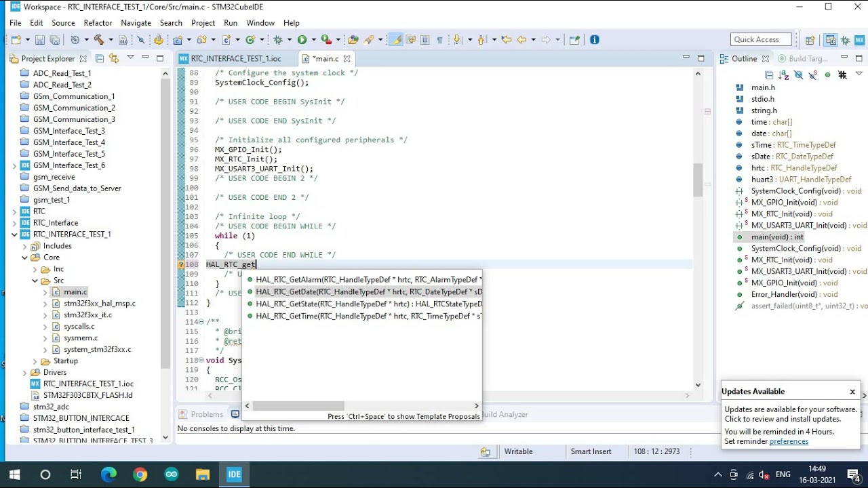Select main(void) : int in Outline

coord(777,237)
